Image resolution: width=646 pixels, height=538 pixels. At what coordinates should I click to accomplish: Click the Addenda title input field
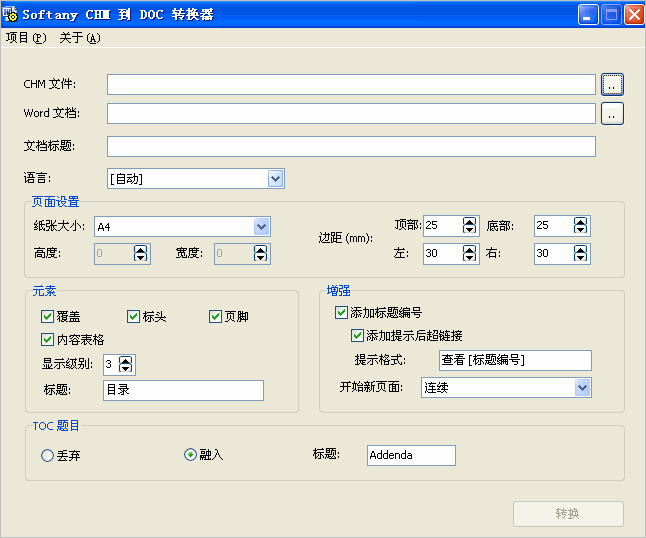point(411,455)
